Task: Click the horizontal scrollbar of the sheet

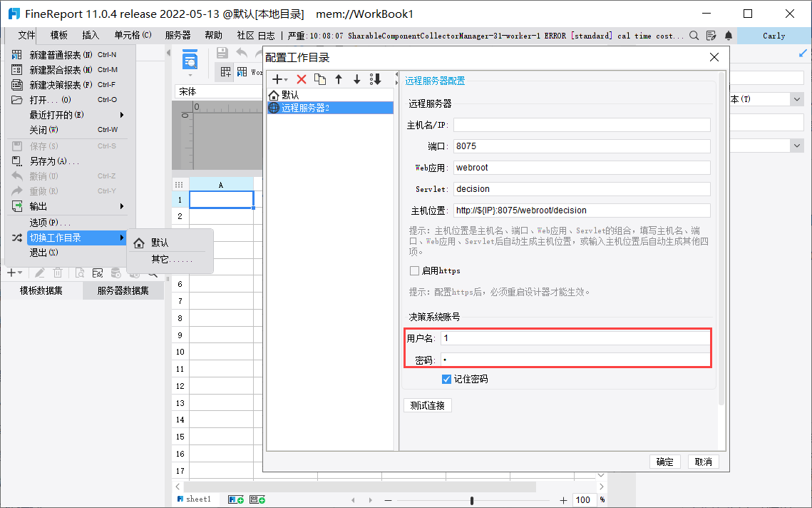Action: pos(359,487)
